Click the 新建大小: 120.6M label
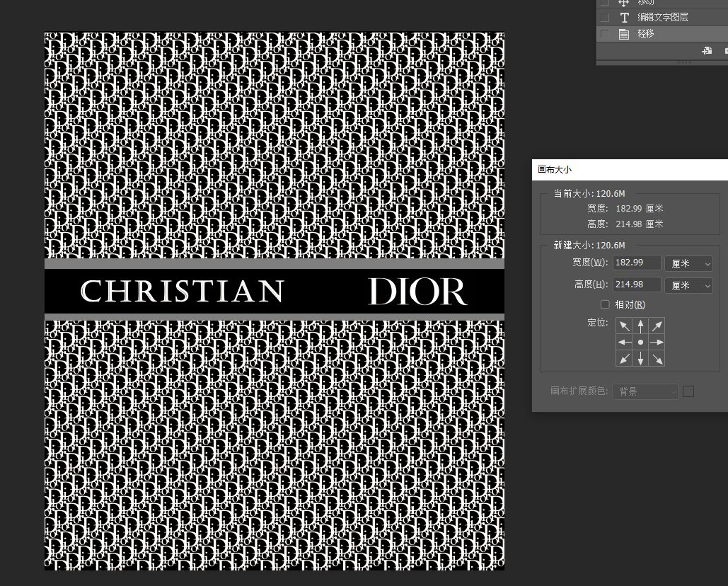Image resolution: width=728 pixels, height=586 pixels. tap(589, 245)
